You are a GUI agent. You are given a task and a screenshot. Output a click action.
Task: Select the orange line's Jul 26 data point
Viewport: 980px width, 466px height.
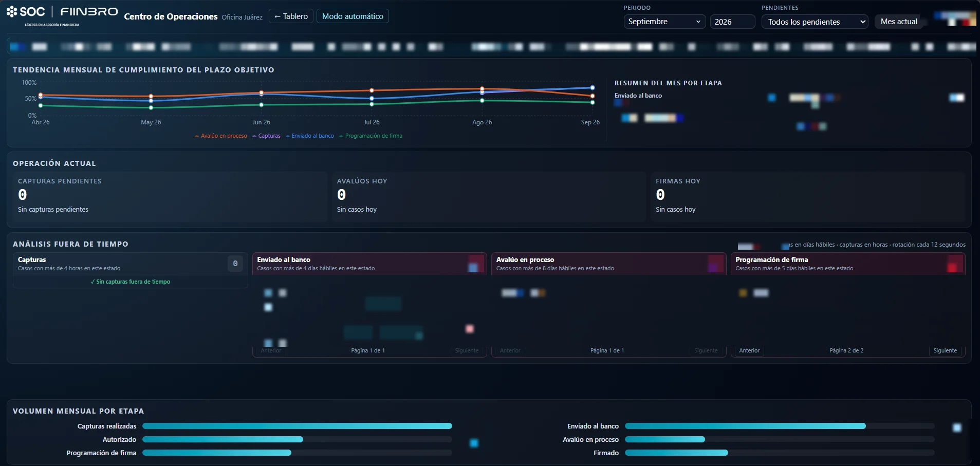[372, 90]
